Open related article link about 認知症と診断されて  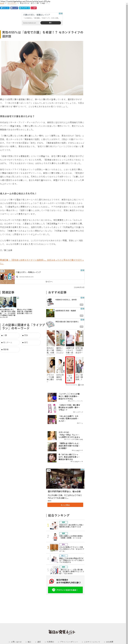42,262
